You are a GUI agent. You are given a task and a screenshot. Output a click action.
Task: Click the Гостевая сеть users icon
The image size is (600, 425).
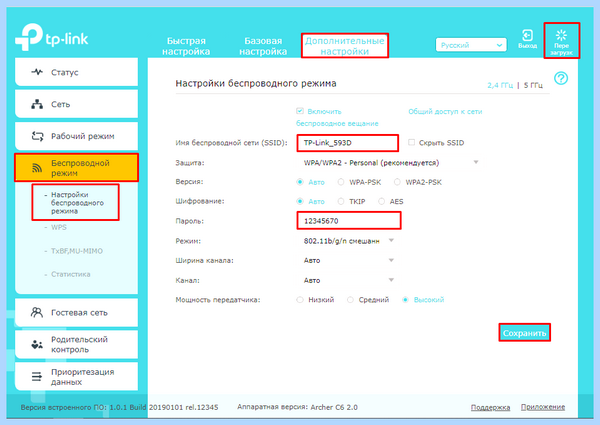pos(37,313)
